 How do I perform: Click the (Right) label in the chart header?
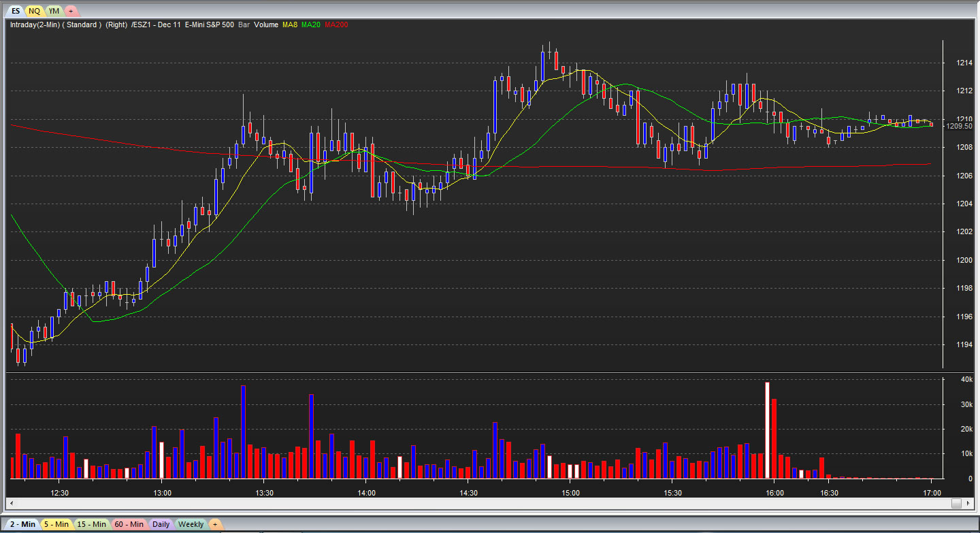(116, 25)
